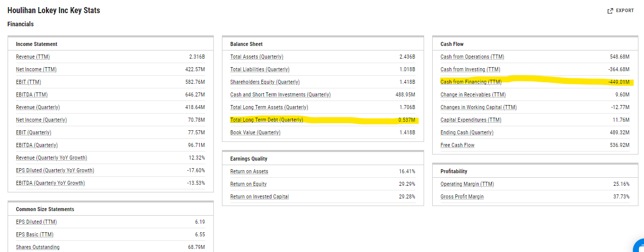
Task: Select cash from operations value 548.68M
Action: (620, 57)
